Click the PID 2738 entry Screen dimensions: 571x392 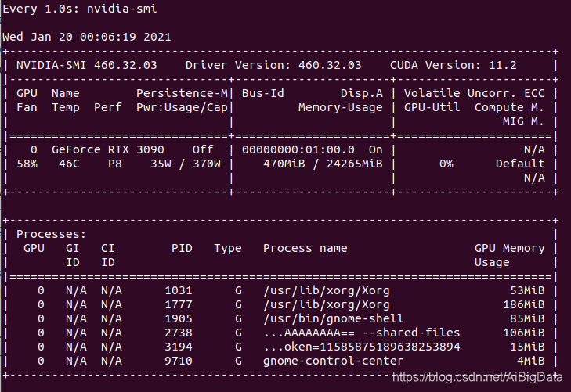[179, 333]
